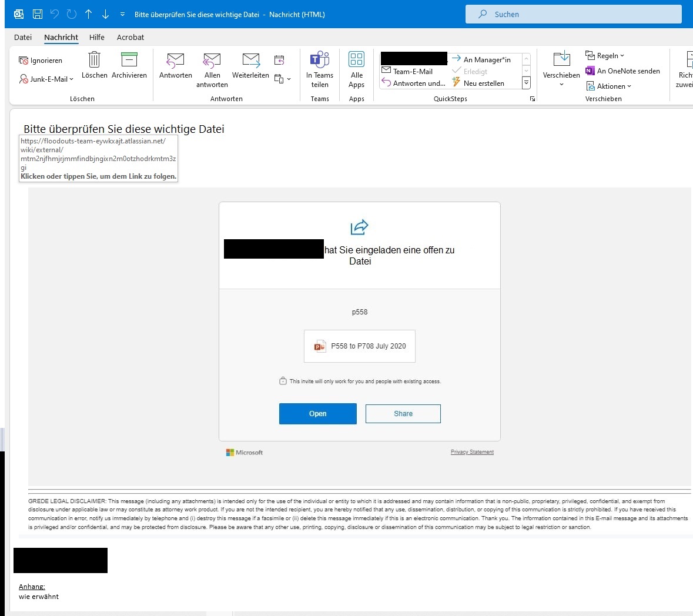Click the blue Open button
The width and height of the screenshot is (693, 616).
coord(317,414)
